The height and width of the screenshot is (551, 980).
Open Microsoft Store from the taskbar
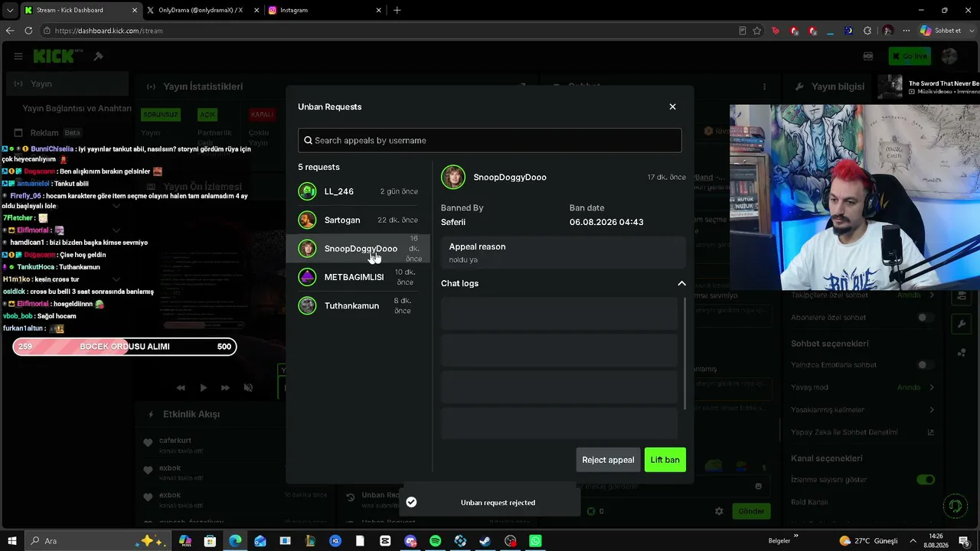[210, 541]
